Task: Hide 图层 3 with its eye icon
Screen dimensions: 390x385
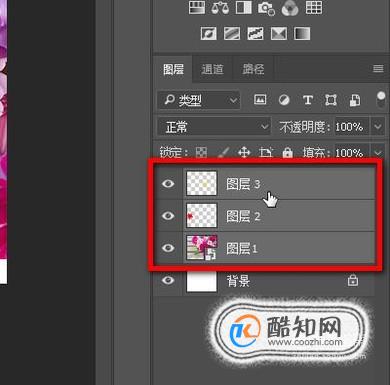Action: (168, 183)
